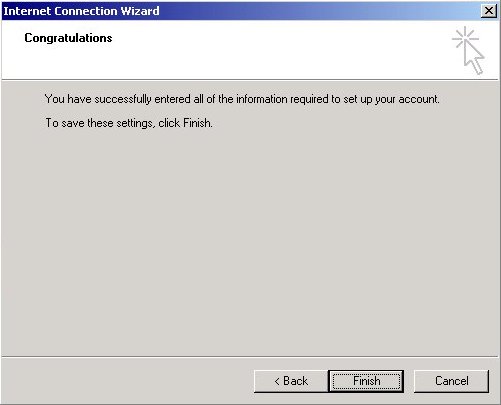Click the Congratulations heading
Viewport: 501px width, 405px height.
tap(68, 38)
